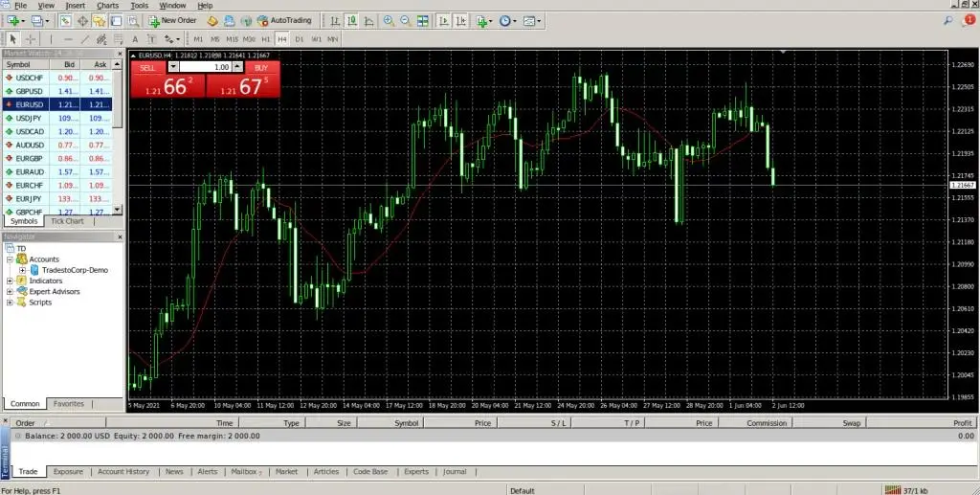Draw a horizontal line tool

point(68,38)
